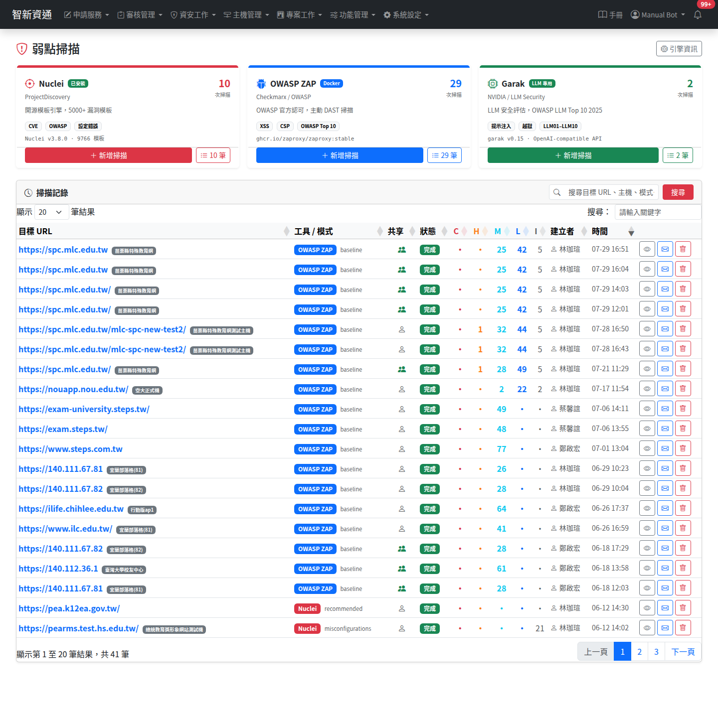The image size is (718, 728).
Task: Start a new OWASP ZAP scan
Action: tap(340, 155)
